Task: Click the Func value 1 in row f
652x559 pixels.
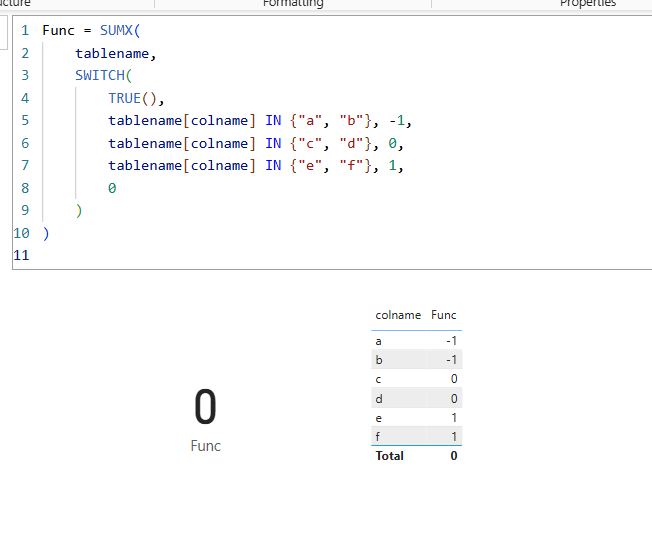Action: pos(454,436)
